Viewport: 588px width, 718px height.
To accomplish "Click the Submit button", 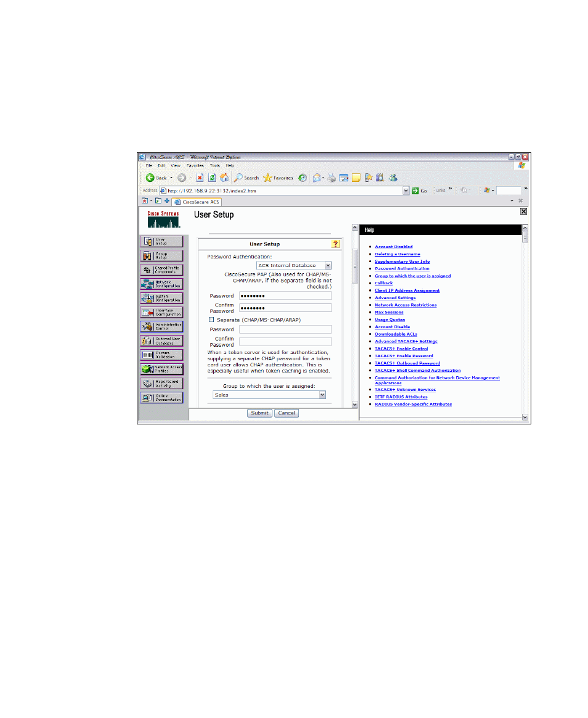I will click(x=259, y=413).
